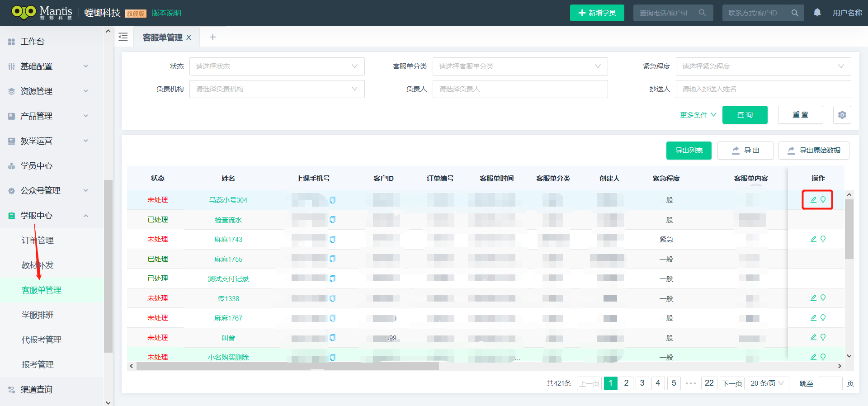
Task: Click the 导出原始数据 button
Action: [x=814, y=151]
